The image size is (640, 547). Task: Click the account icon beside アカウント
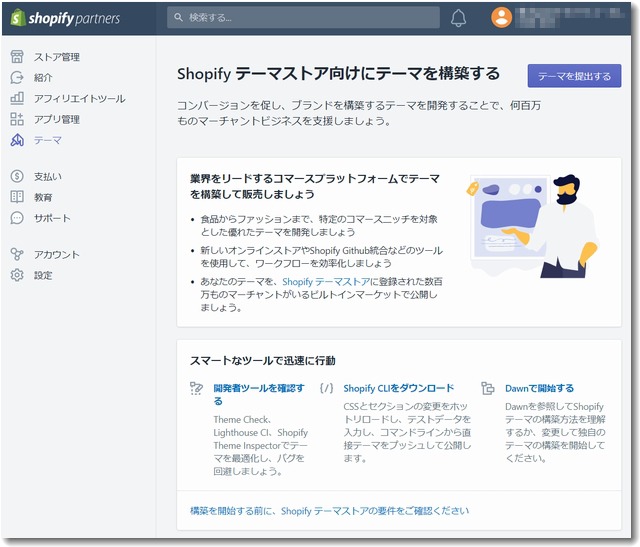point(17,254)
